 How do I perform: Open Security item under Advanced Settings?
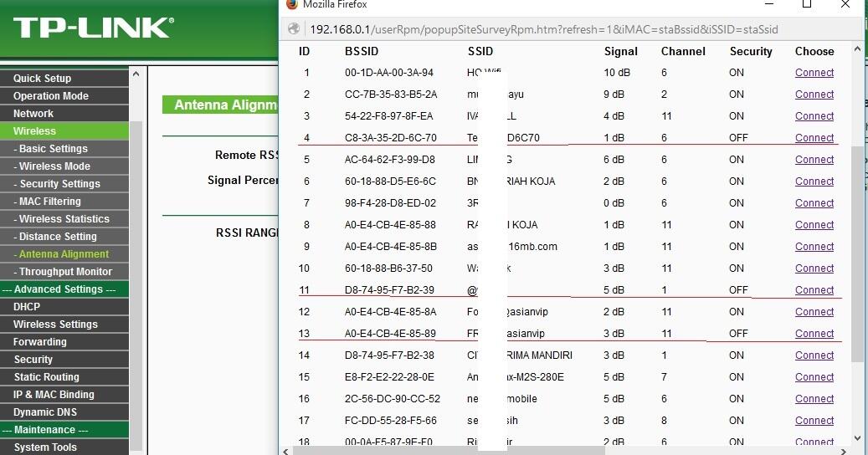(64, 360)
